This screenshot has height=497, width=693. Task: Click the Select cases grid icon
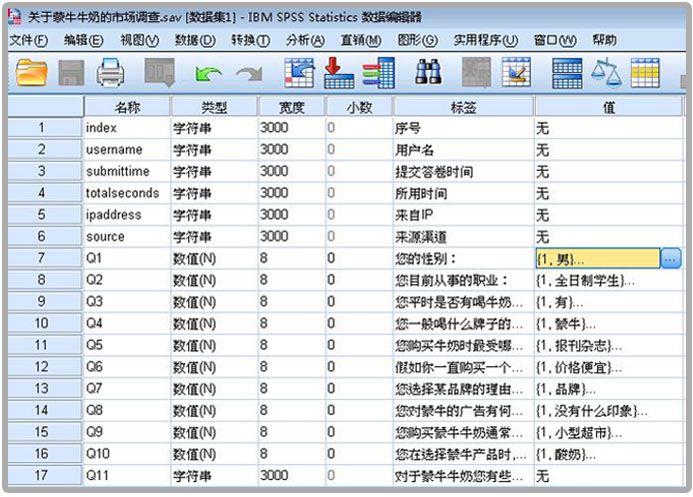click(x=645, y=73)
